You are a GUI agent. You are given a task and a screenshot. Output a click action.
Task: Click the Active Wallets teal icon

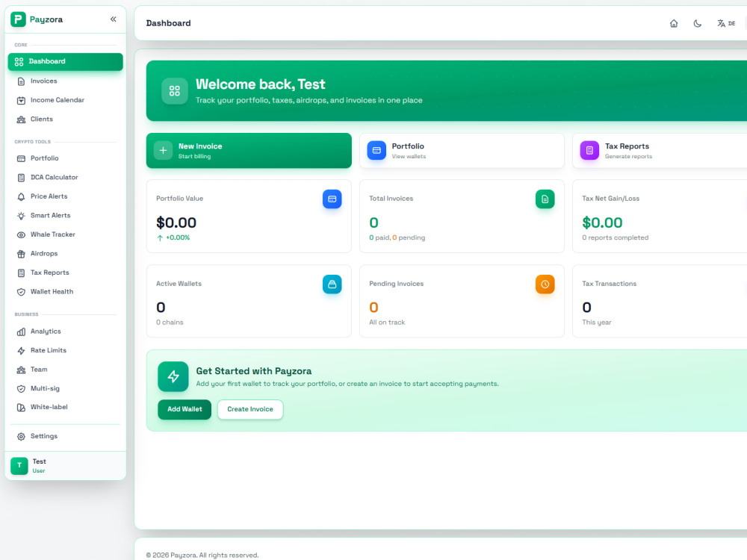click(x=332, y=284)
